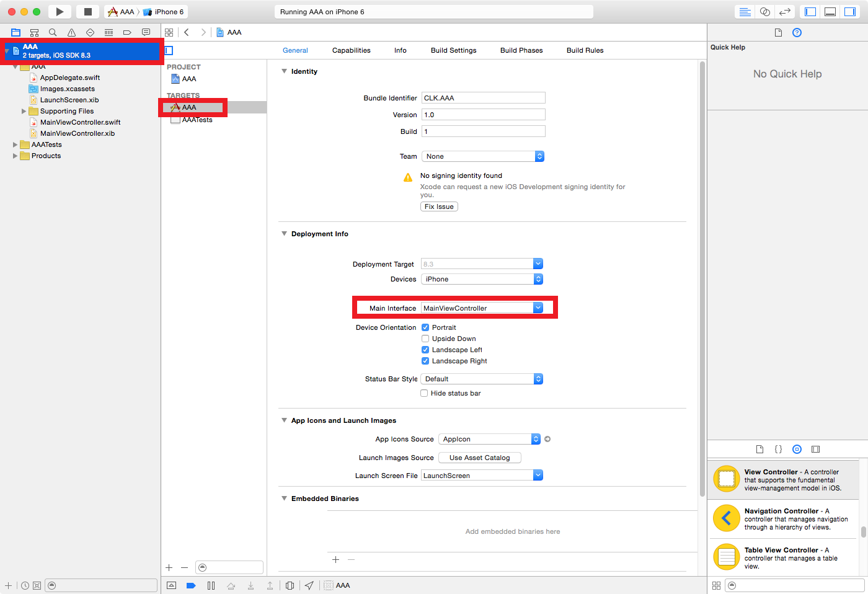
Task: Expand the Supporting Files group
Action: 24,112
